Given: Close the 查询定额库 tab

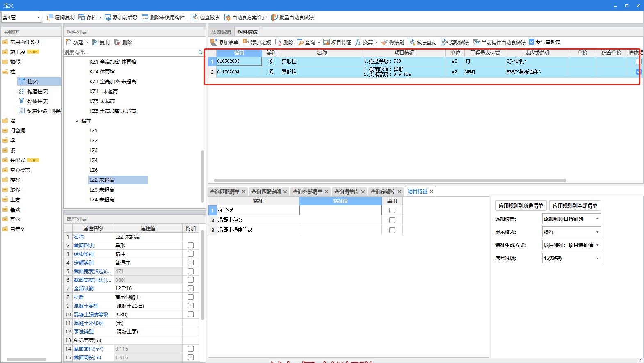Looking at the screenshot, I should click(x=400, y=192).
